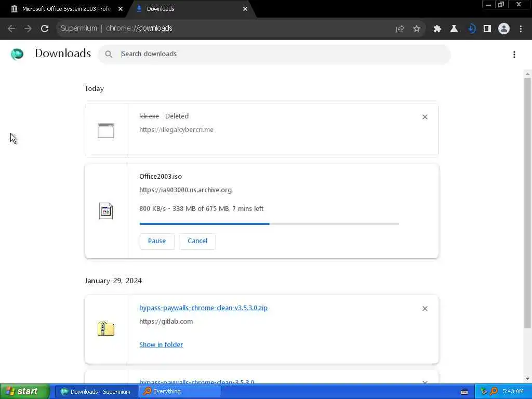Open the downloads progress toolbar icon
Screen dimensions: 532x399
(x=471, y=29)
